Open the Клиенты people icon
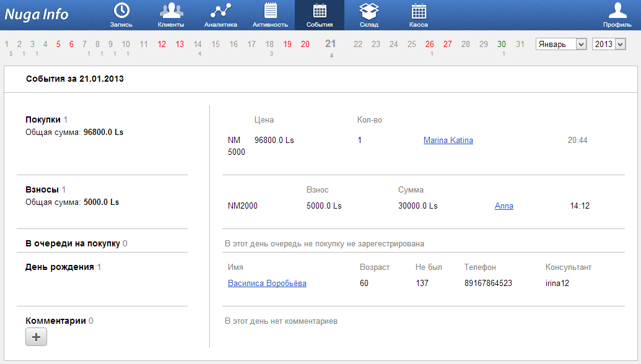Image resolution: width=641 pixels, height=364 pixels. (x=171, y=11)
